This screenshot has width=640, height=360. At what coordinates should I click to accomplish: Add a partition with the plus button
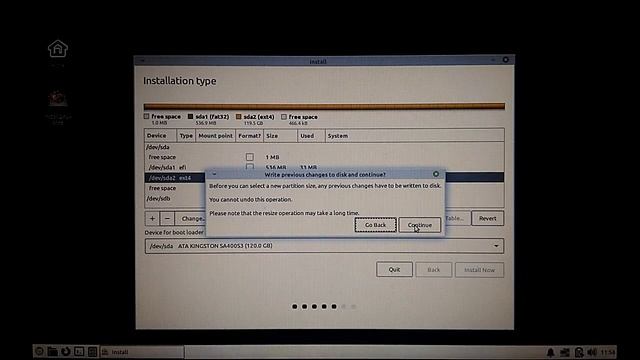152,218
